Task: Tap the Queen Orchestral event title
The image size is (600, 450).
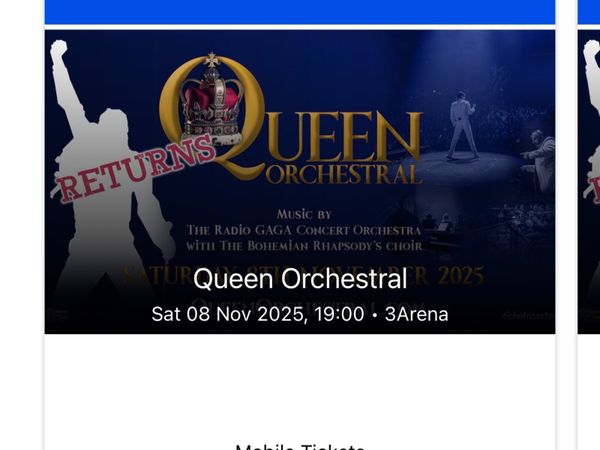Action: click(x=300, y=279)
